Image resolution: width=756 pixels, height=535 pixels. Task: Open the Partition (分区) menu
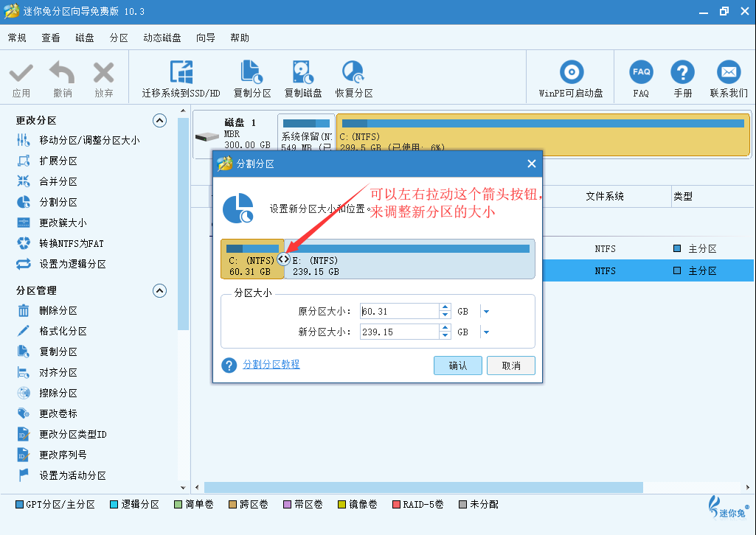point(119,38)
